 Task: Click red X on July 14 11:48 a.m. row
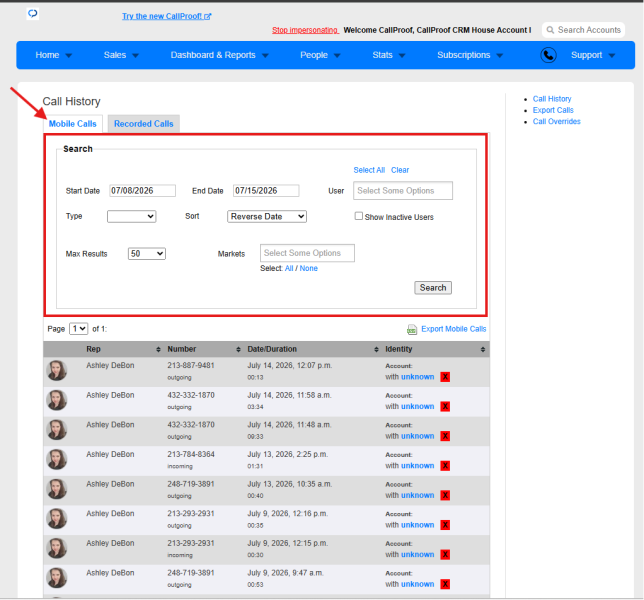(445, 436)
